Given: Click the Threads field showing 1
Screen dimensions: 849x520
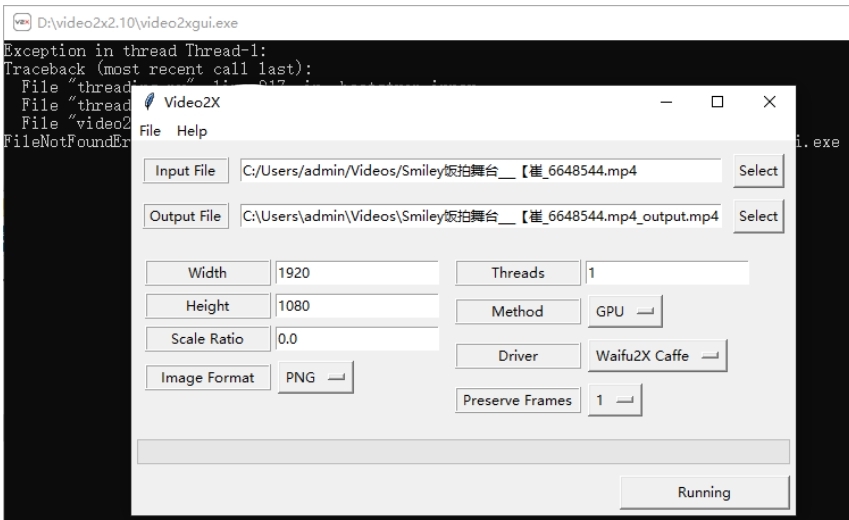Looking at the screenshot, I should coord(667,272).
